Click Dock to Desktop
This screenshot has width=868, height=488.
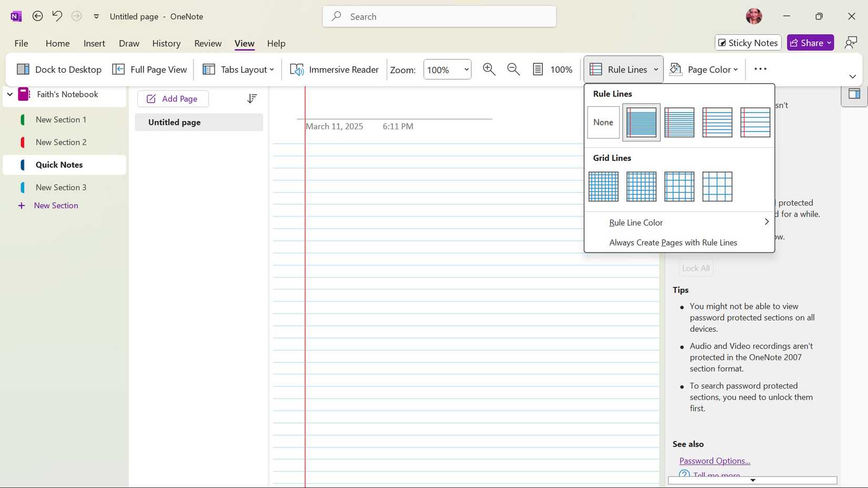(x=59, y=69)
